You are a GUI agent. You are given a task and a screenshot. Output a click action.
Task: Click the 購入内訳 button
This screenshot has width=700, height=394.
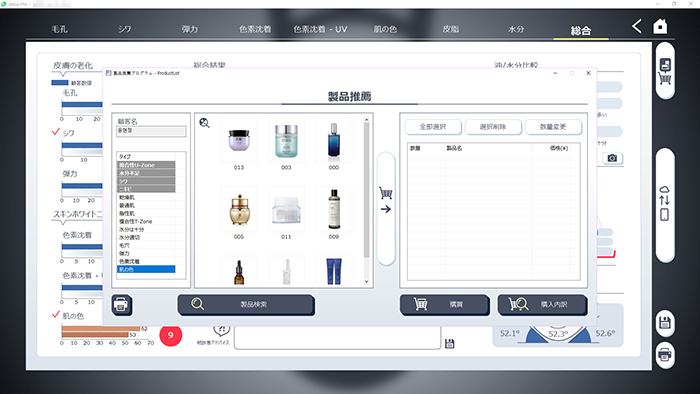pos(542,305)
